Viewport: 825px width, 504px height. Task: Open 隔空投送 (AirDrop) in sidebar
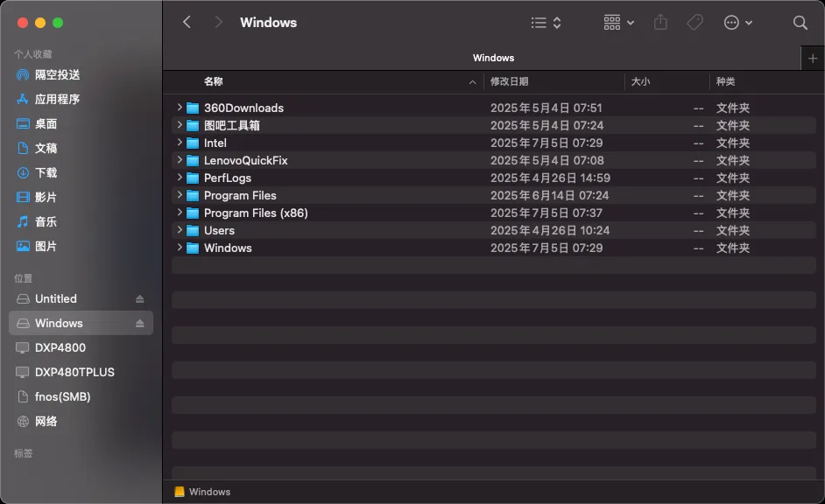coord(81,74)
